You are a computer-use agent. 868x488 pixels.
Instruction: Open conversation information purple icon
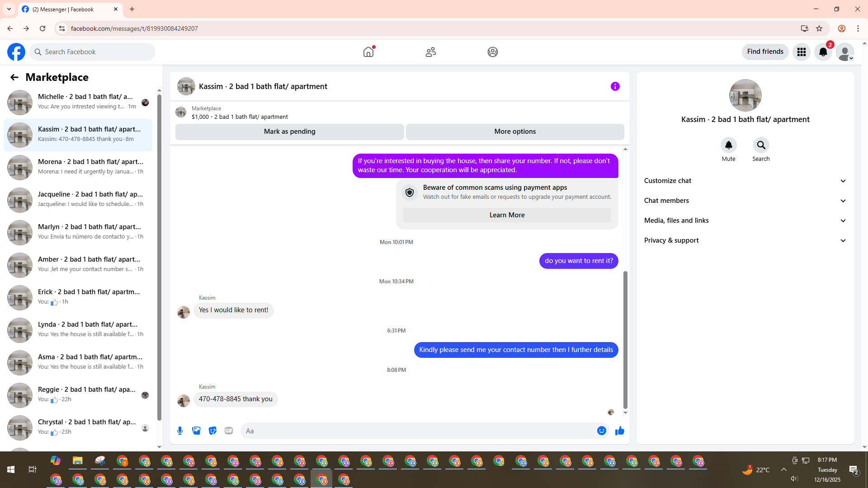point(615,86)
